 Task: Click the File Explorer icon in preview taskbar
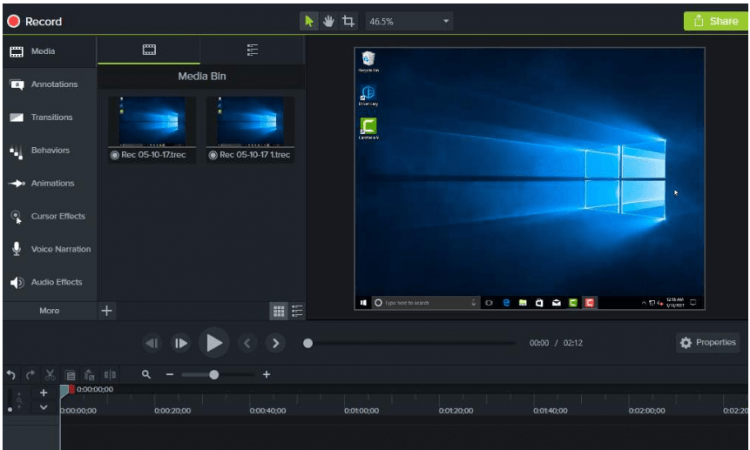click(523, 303)
